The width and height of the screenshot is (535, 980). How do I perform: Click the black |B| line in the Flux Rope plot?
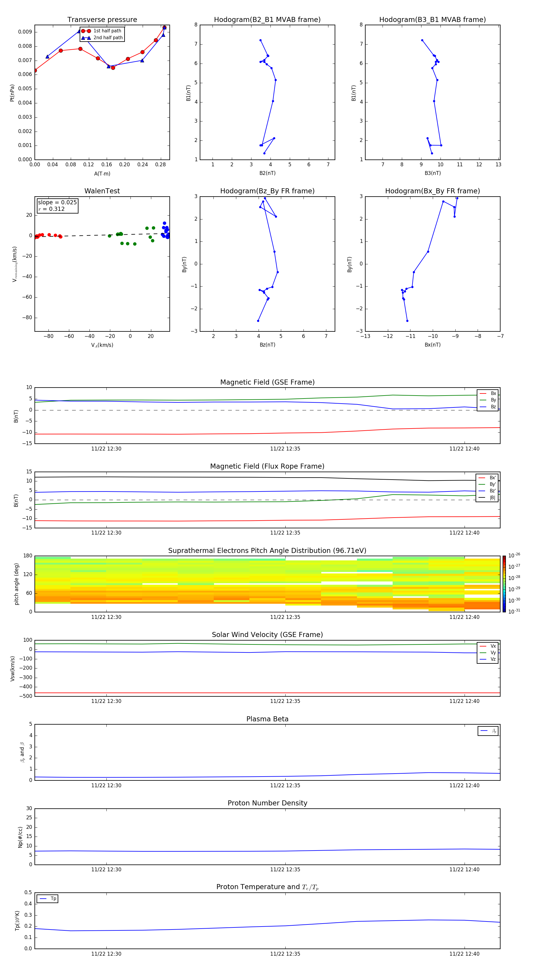coord(267,477)
